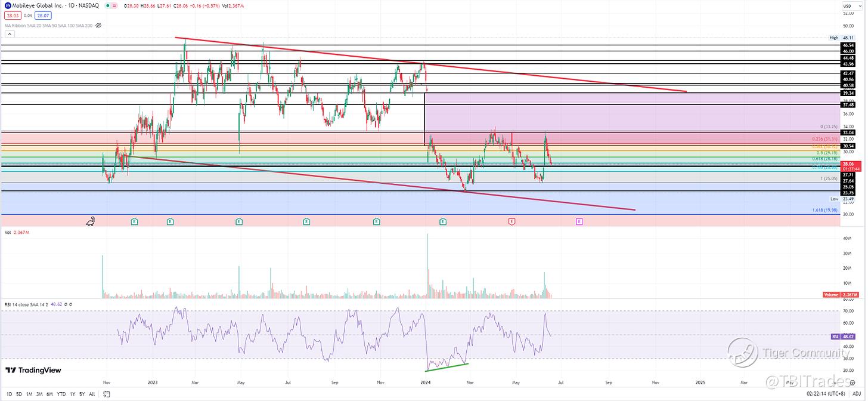Click the 46.94 horizontal line price label

pos(848,45)
